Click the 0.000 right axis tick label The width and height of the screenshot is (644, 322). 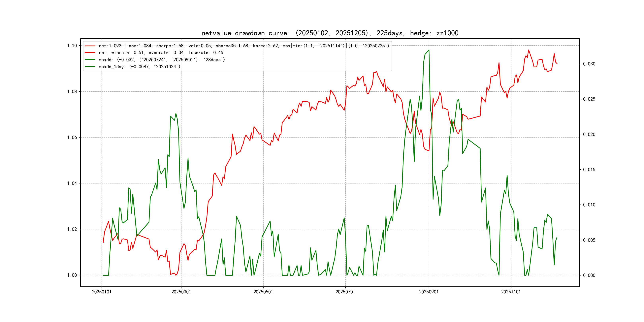click(x=589, y=275)
